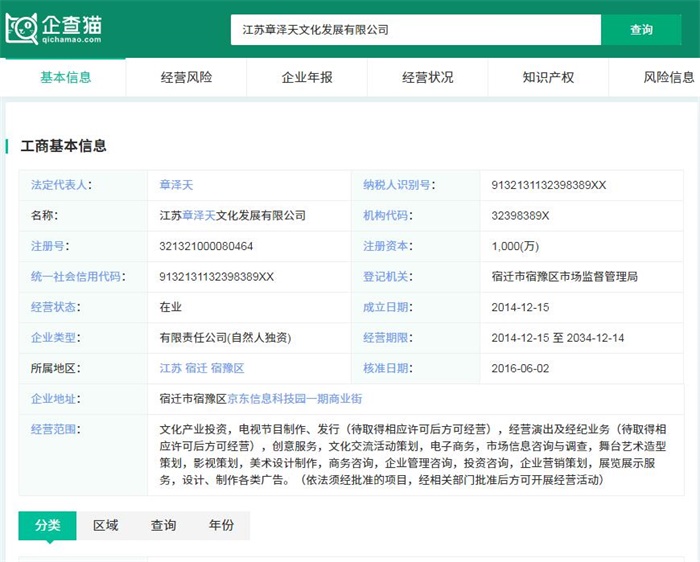
Task: Click the taxpayer ID value in the 纳税人识别号 row
Action: (549, 185)
